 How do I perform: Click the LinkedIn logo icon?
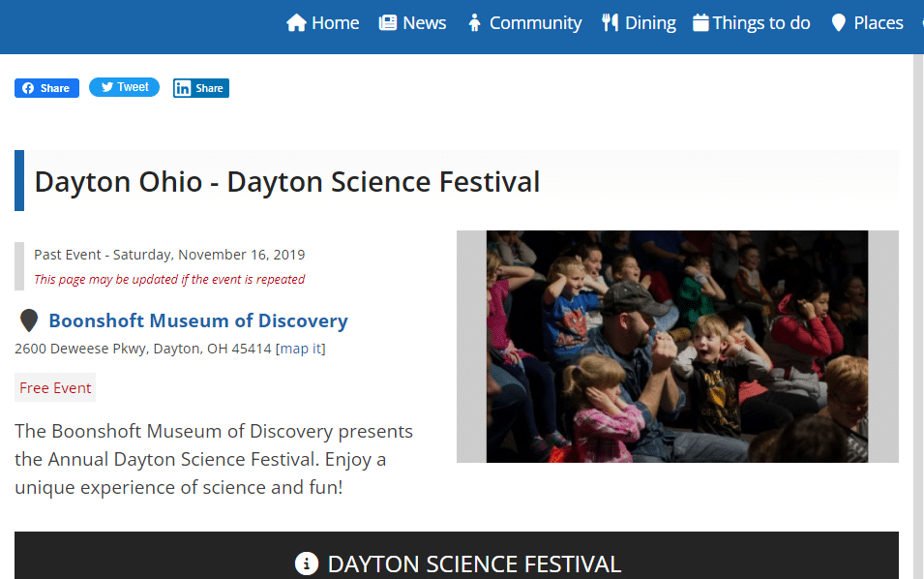(x=183, y=88)
